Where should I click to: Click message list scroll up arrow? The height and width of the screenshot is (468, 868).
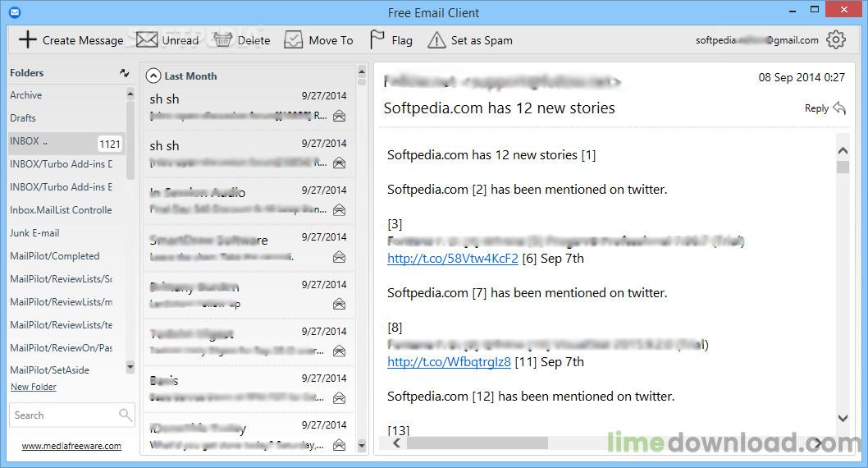362,71
